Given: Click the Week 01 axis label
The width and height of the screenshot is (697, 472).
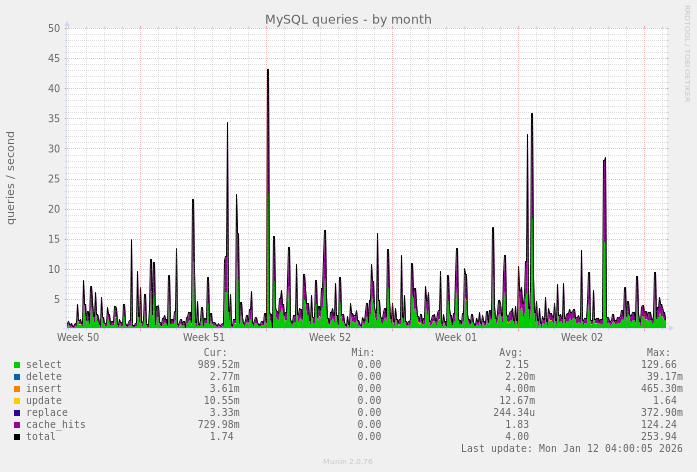Looking at the screenshot, I should point(456,337).
